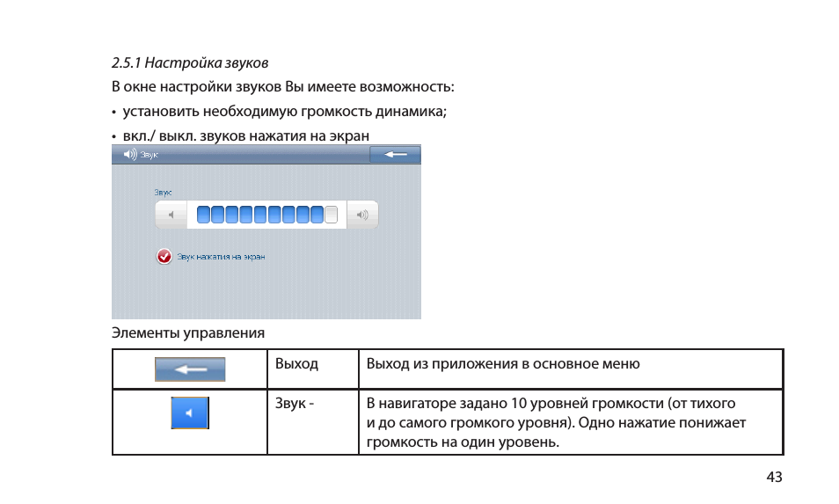
Task: Click the blue volume down icon in the table
Action: coord(190,413)
